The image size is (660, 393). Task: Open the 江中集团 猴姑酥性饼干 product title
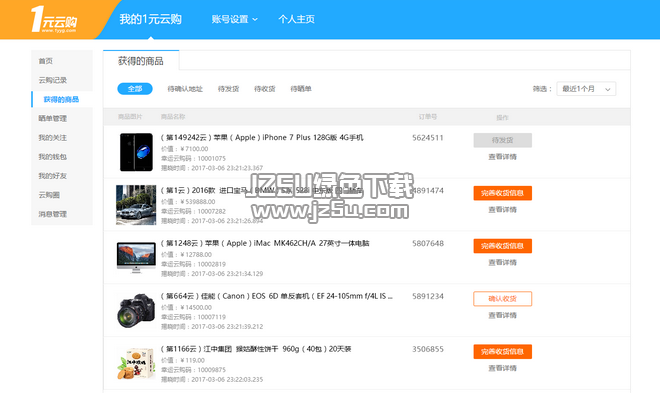[256, 349]
